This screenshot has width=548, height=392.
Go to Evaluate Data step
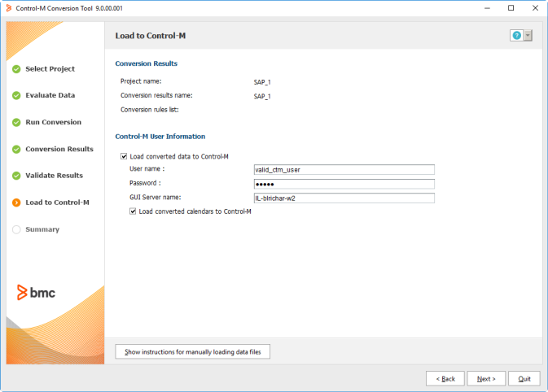tap(50, 95)
